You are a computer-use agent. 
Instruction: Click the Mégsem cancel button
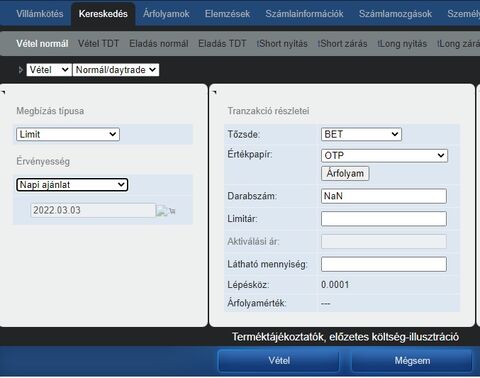pos(412,360)
